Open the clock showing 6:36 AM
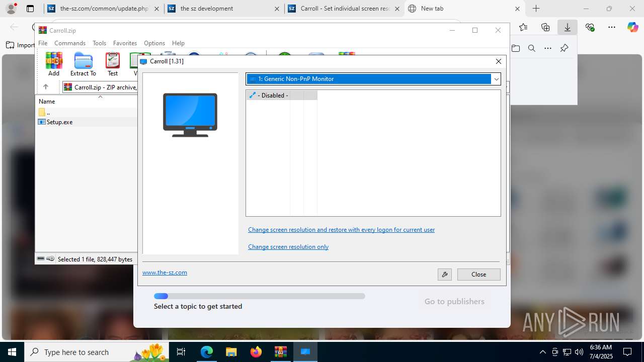Viewport: 644px width, 362px height. tap(601, 352)
